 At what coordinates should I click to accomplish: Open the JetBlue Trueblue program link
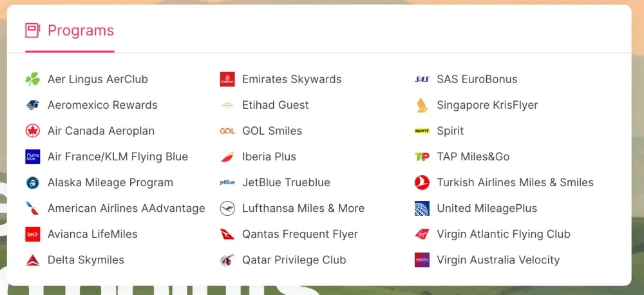pyautogui.click(x=286, y=182)
